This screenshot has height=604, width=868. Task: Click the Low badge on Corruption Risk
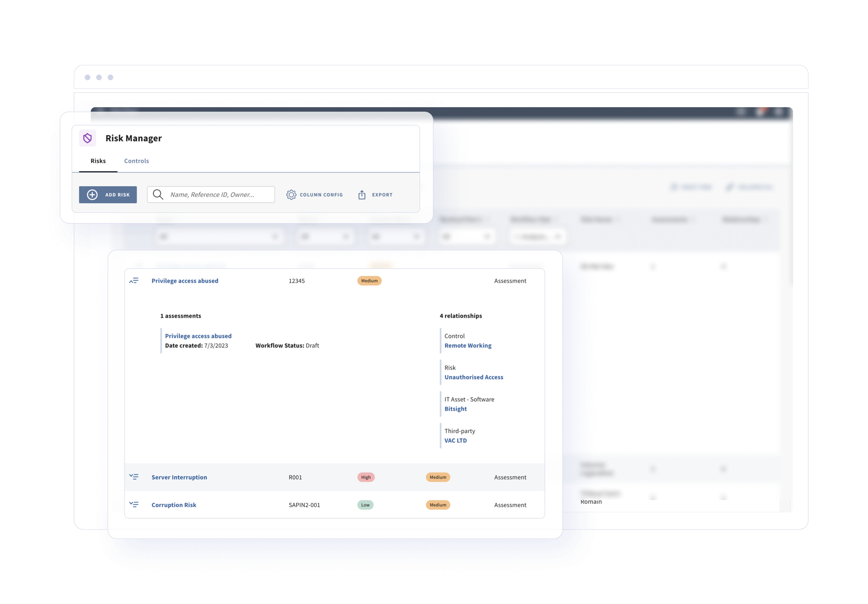tap(365, 505)
